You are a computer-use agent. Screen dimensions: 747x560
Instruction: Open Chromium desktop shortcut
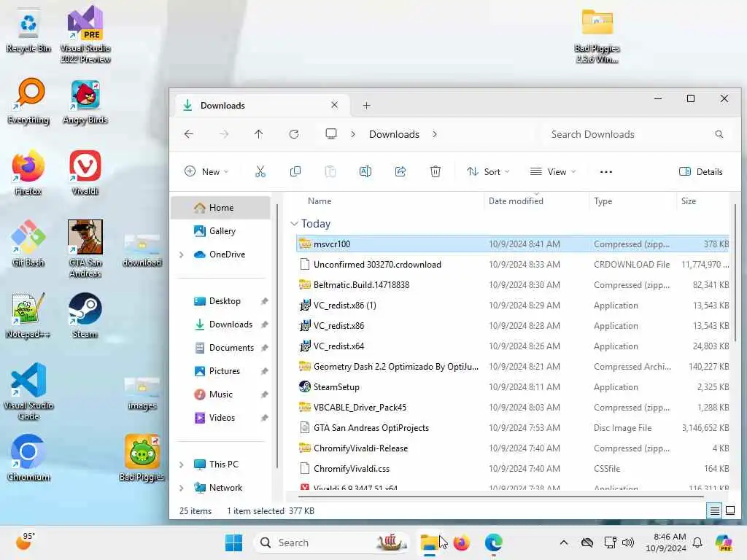pyautogui.click(x=28, y=458)
